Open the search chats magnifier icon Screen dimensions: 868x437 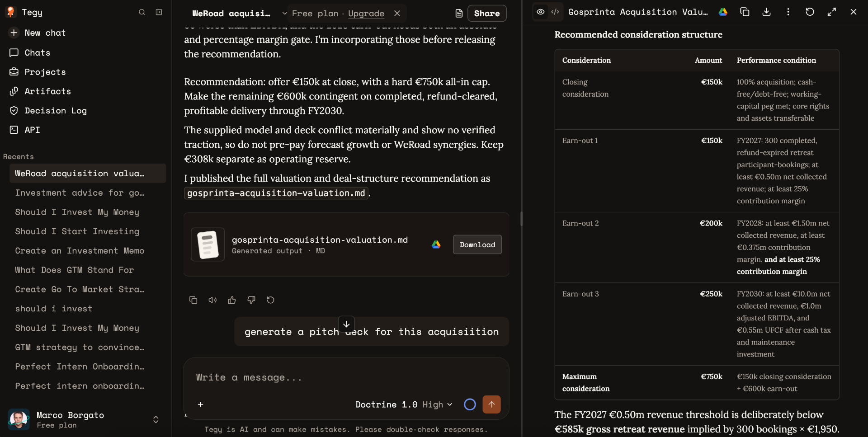tap(142, 12)
